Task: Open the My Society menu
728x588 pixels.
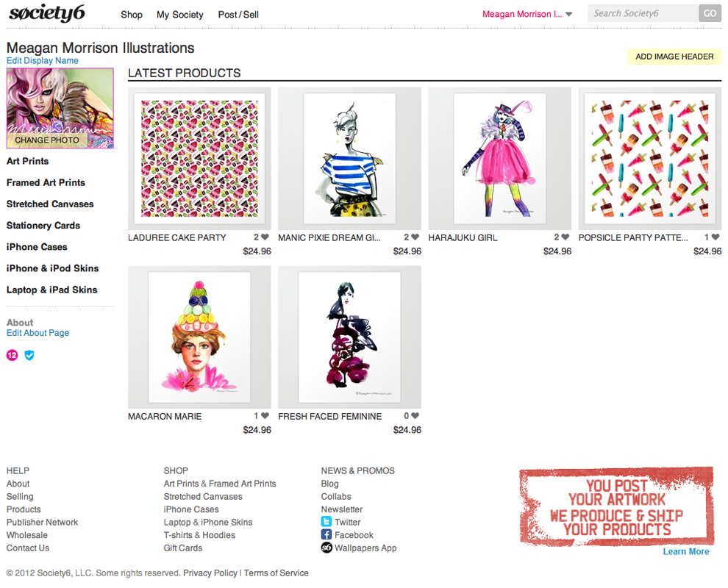Action: (179, 15)
